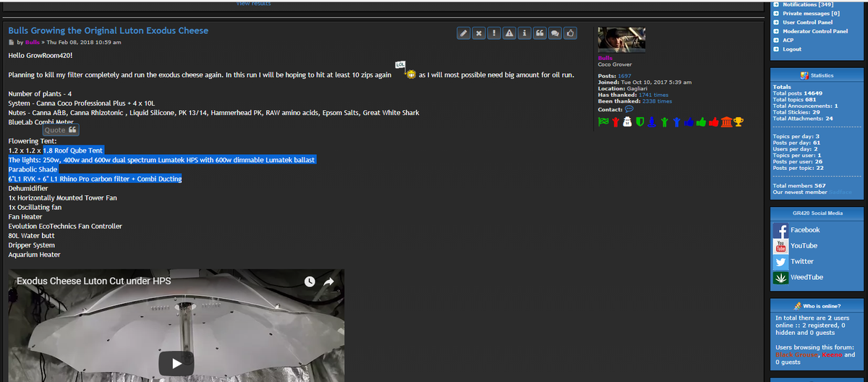Viewport: 868px width, 382px height.
Task: Open the Moderator Control Panel menu item
Action: tap(814, 31)
